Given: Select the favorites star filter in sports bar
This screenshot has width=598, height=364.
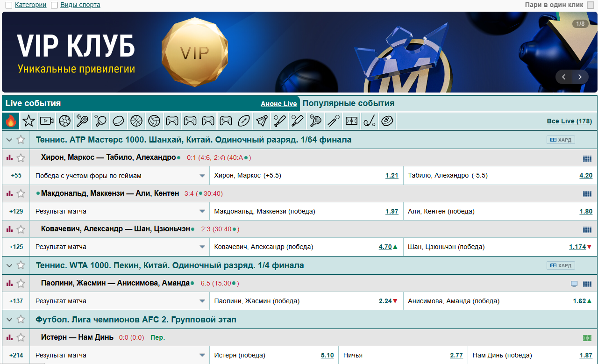Looking at the screenshot, I should click(29, 121).
